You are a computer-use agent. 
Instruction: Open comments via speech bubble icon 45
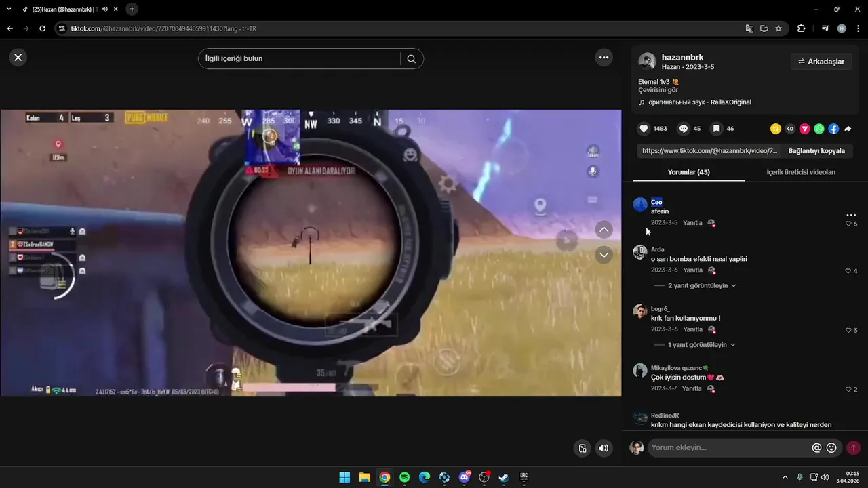(684, 129)
